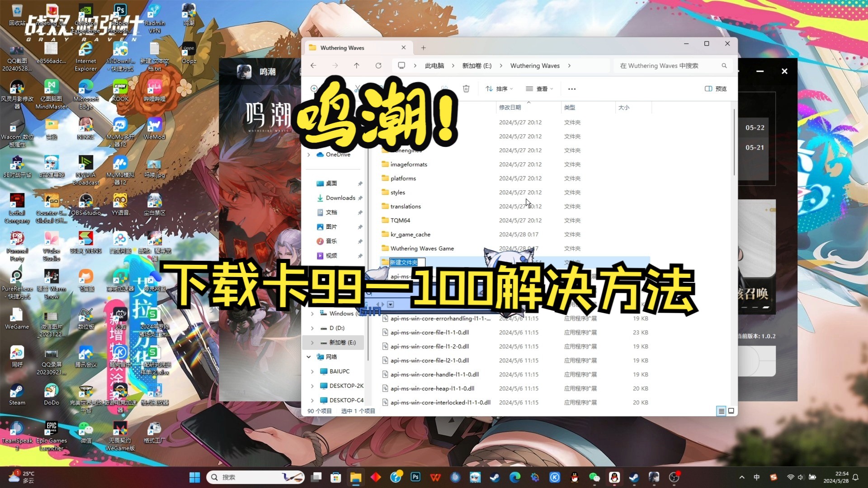Expand the D (D:) drive node
The width and height of the screenshot is (868, 488).
(312, 328)
